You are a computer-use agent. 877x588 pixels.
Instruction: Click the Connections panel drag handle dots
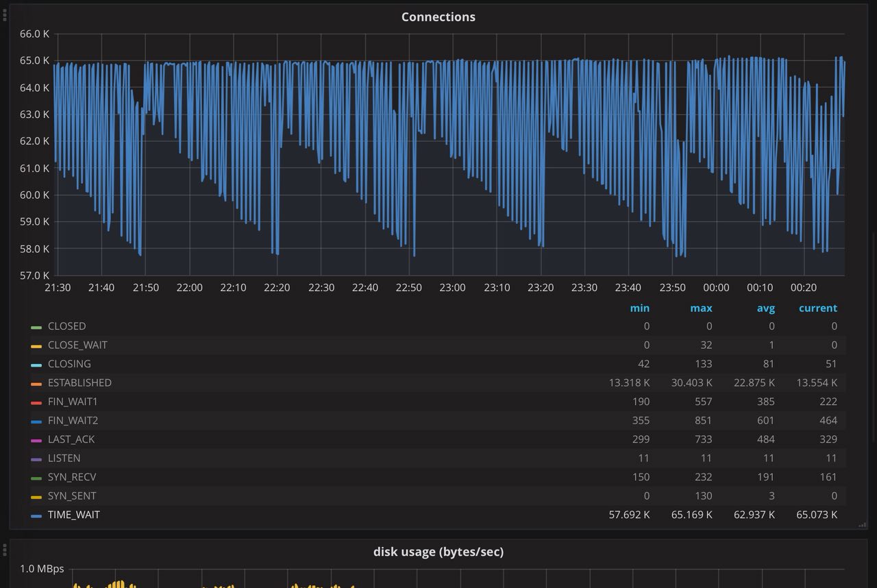pyautogui.click(x=5, y=15)
